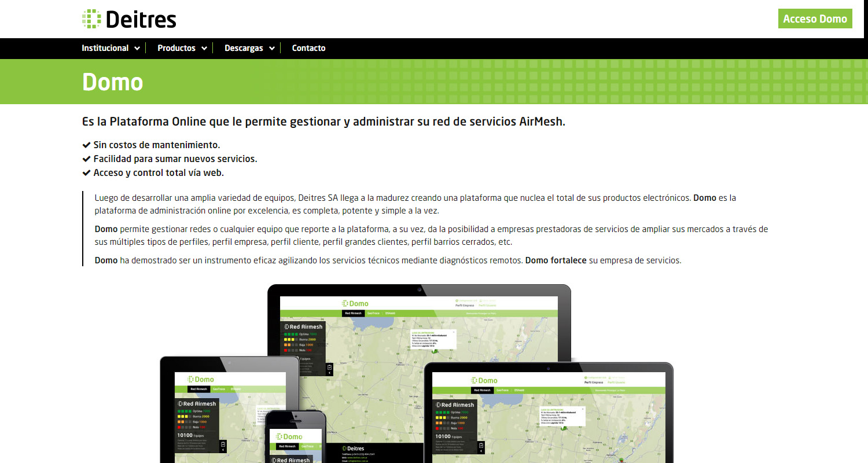Click the Red Airmesh tab on the monitor mockup
Viewport: 868px width, 463px height.
coord(353,314)
